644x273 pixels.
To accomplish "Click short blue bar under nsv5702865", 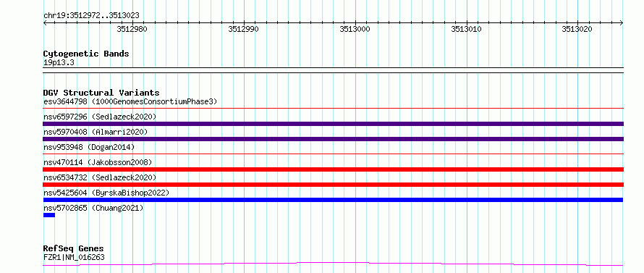I will (49, 215).
